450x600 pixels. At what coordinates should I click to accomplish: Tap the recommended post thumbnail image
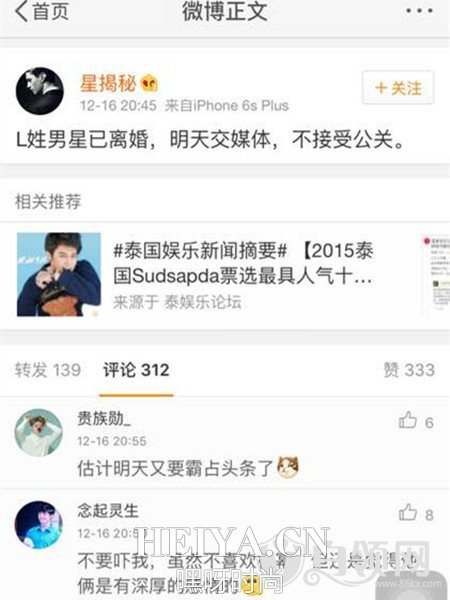pyautogui.click(x=59, y=274)
